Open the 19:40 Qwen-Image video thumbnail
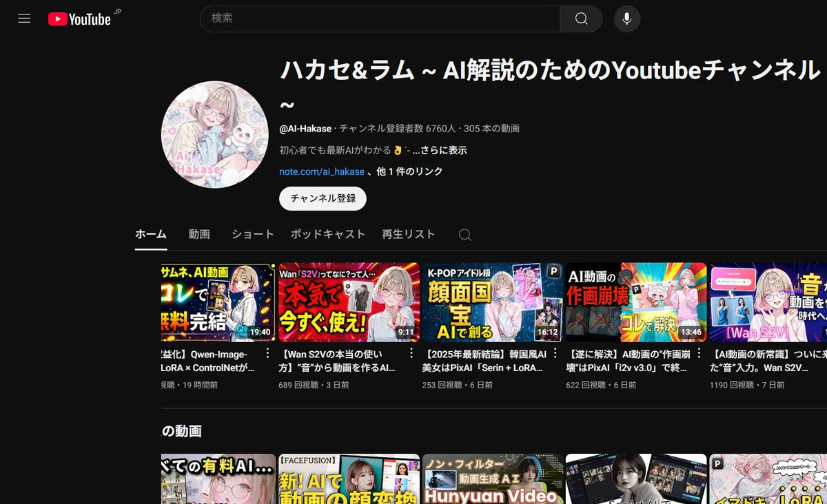827x504 pixels. point(218,302)
